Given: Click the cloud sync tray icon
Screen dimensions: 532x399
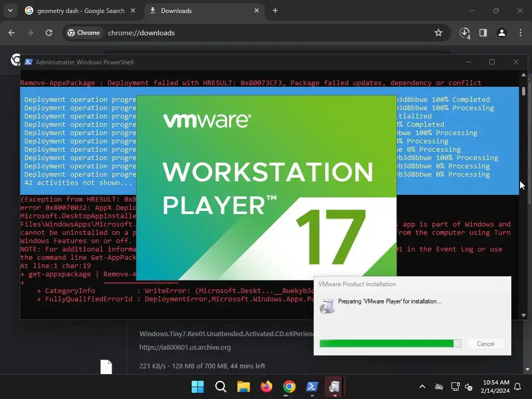Looking at the screenshot, I should [x=439, y=387].
